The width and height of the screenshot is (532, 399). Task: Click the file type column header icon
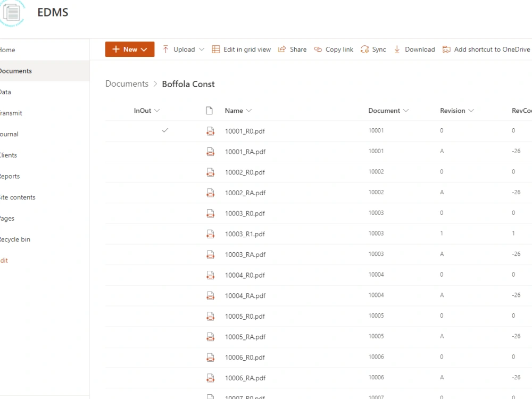coord(209,111)
